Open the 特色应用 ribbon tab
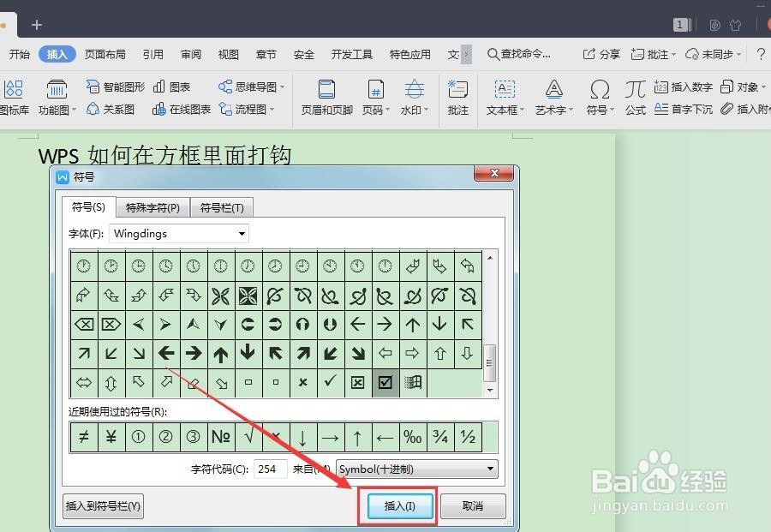The height and width of the screenshot is (532, 771). click(410, 54)
